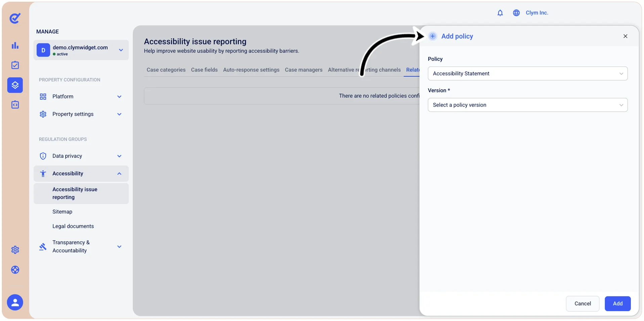Click the Platform grid icon
Screen dimensions: 644x321
pyautogui.click(x=43, y=97)
